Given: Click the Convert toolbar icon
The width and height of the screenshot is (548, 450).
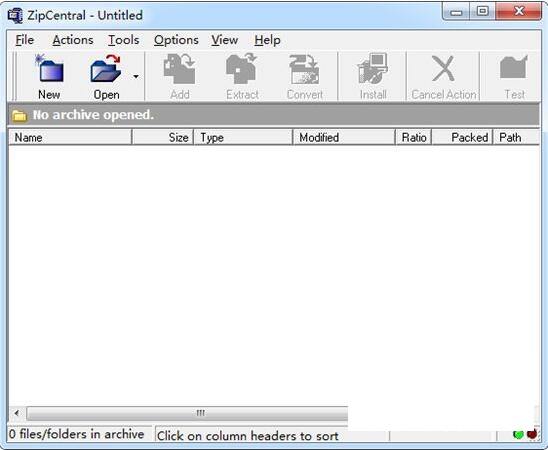Looking at the screenshot, I should 304,68.
